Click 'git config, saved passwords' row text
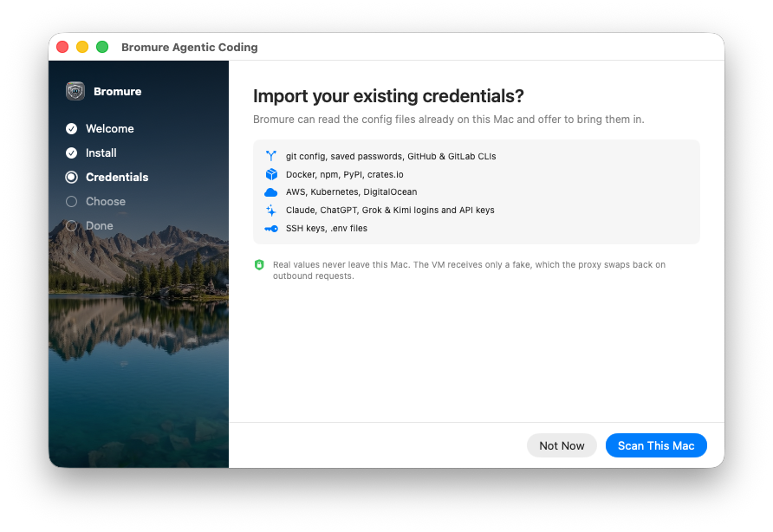Screen dimensions: 773x532 point(391,156)
